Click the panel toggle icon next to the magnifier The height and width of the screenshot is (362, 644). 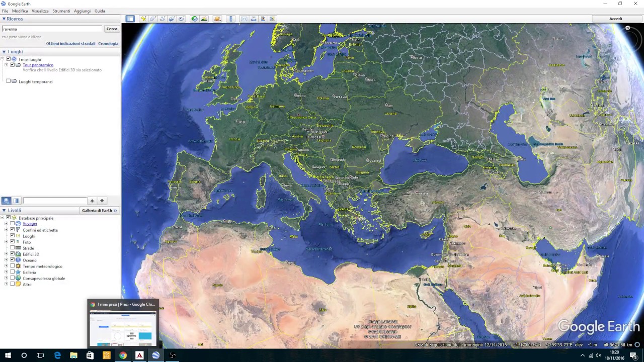(16, 201)
